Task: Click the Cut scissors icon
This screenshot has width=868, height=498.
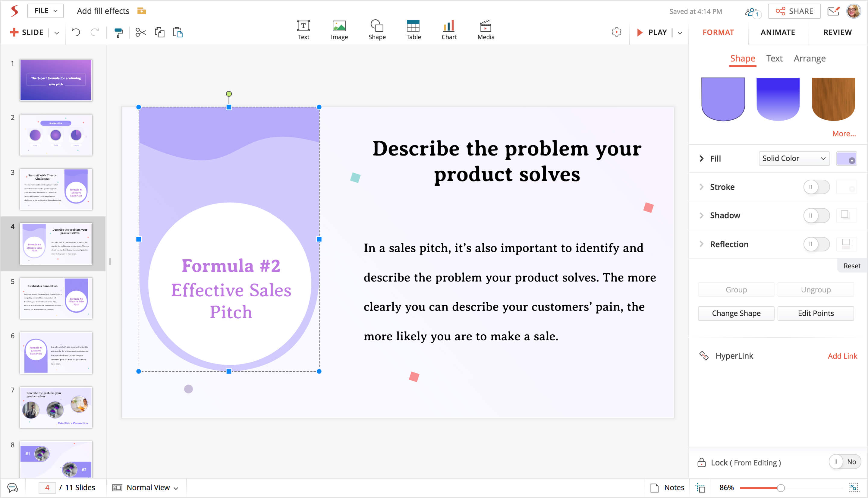Action: (140, 33)
